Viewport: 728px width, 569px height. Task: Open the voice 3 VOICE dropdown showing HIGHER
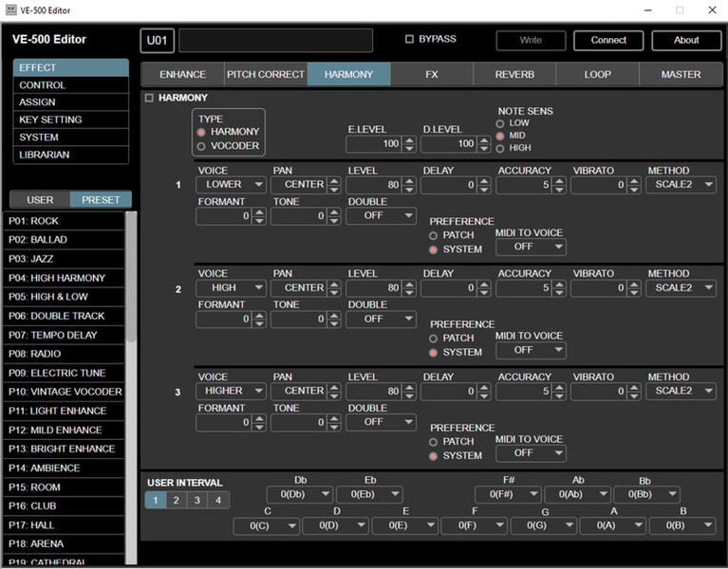click(232, 391)
